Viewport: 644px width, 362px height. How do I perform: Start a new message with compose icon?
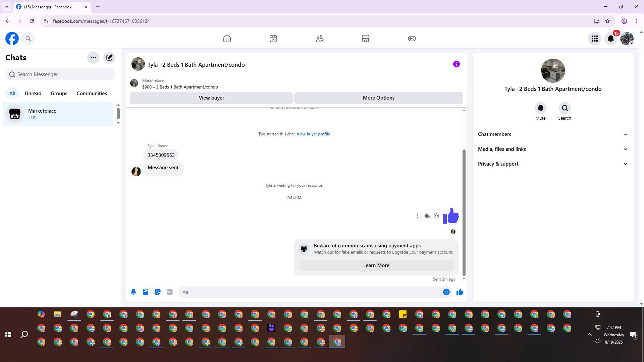[109, 58]
